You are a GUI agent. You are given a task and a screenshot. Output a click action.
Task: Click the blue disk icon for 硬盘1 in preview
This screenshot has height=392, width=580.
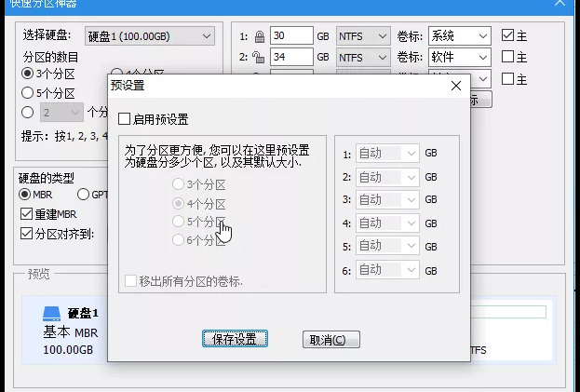(51, 314)
